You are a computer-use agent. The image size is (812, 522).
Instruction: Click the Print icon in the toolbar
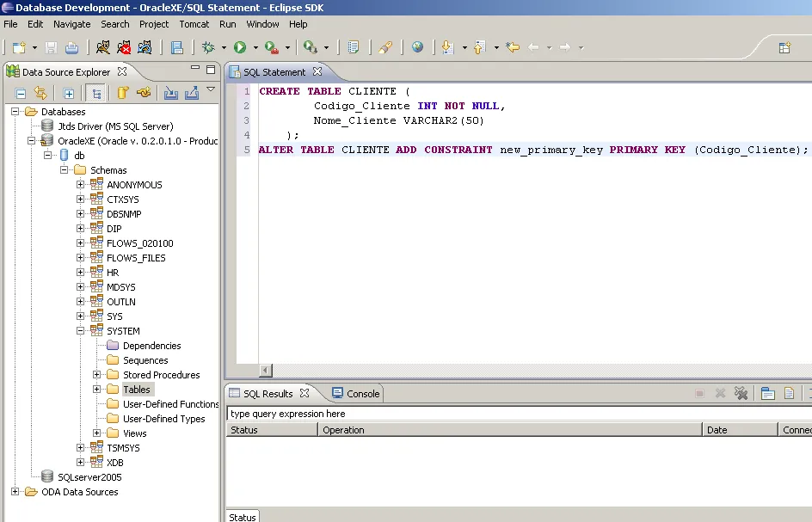(71, 47)
